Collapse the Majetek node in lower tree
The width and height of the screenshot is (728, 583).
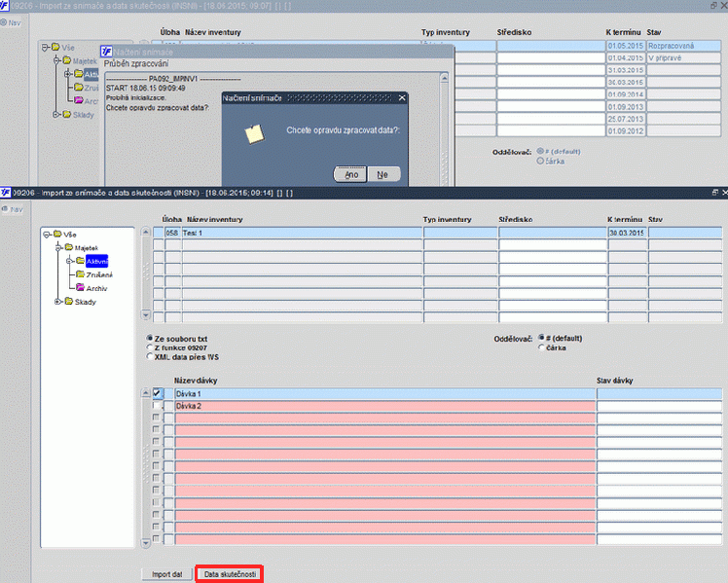click(x=58, y=248)
